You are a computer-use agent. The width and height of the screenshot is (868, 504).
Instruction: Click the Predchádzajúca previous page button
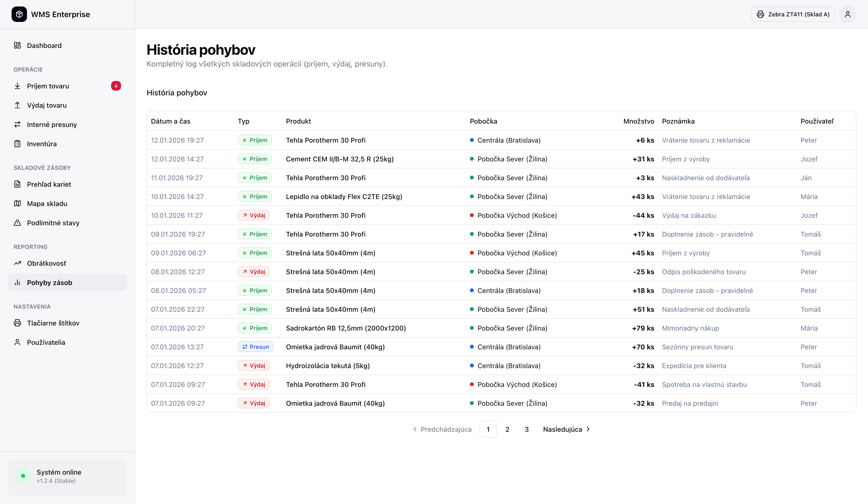point(442,429)
